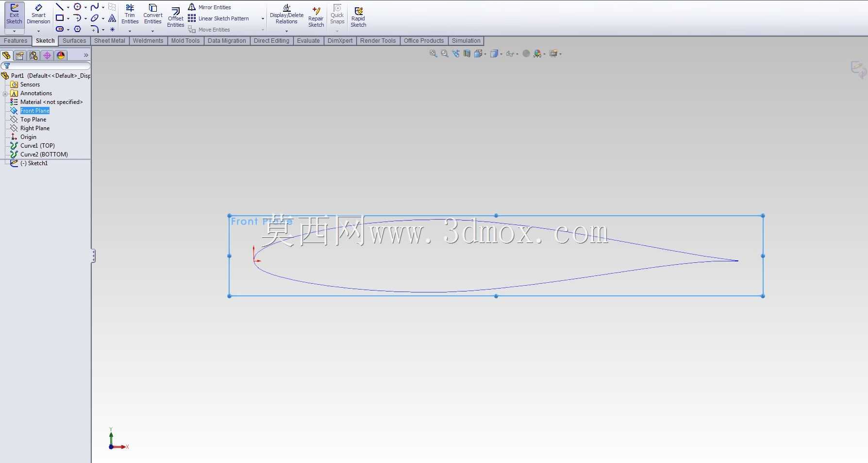868x463 pixels.
Task: Select the Straight Slot tool
Action: point(60,29)
